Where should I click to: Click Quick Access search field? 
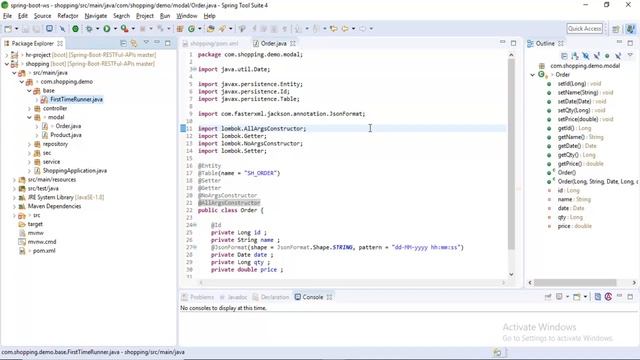coord(584,29)
